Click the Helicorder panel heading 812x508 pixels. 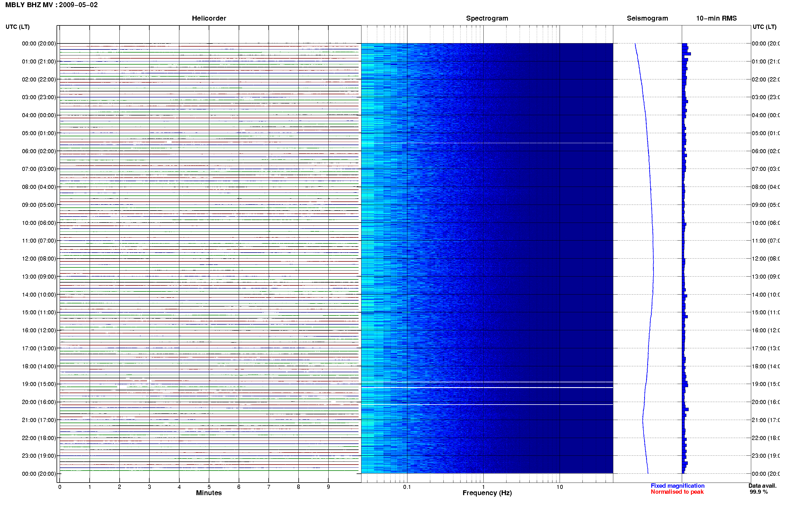pos(209,19)
